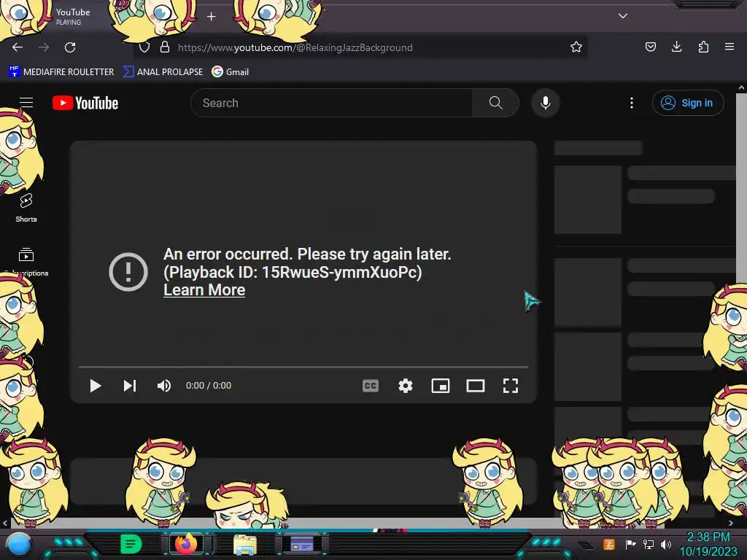
Task: Open the system volume tray icon
Action: (665, 544)
